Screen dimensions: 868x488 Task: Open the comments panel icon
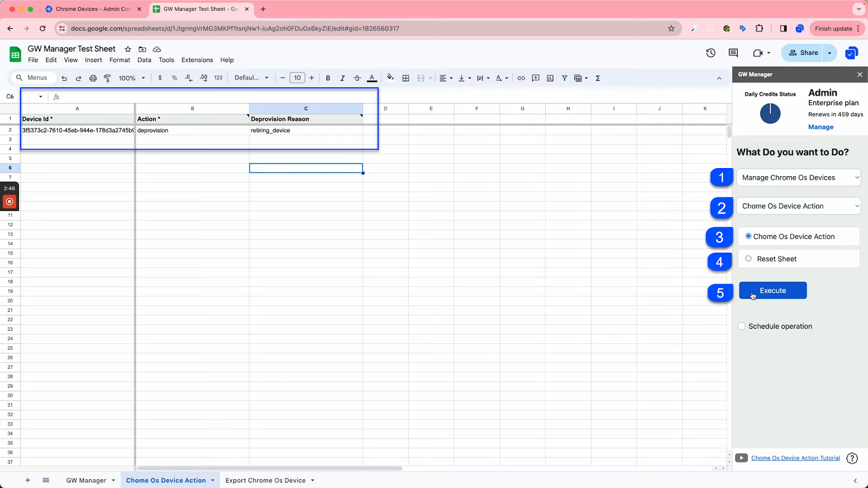point(733,53)
